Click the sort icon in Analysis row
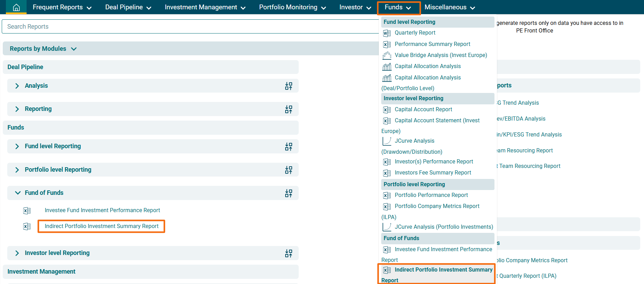This screenshot has width=644, height=284. click(288, 86)
